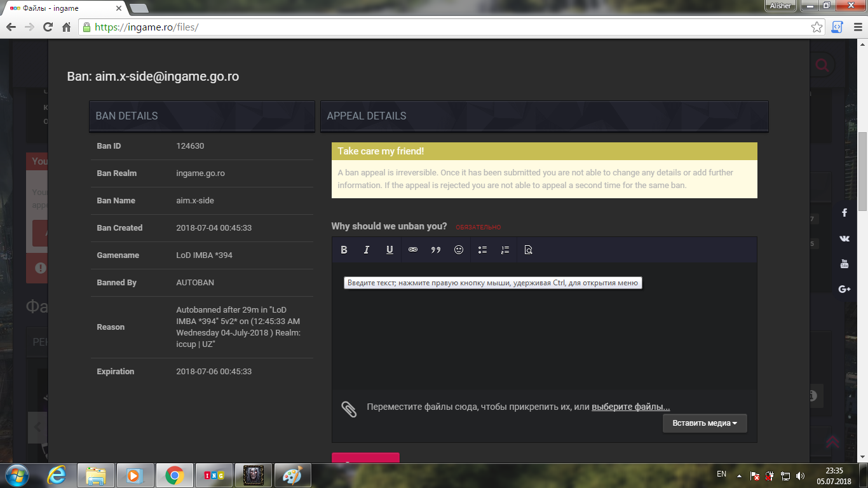868x488 pixels.
Task: Insert a bulleted list
Action: [x=482, y=250]
